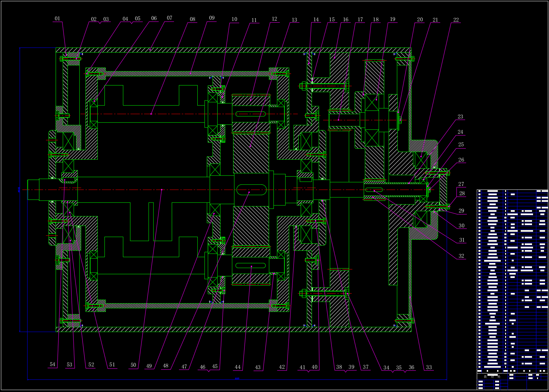The width and height of the screenshot is (549, 392).
Task: Select bottom callout number 37
Action: [x=366, y=367]
